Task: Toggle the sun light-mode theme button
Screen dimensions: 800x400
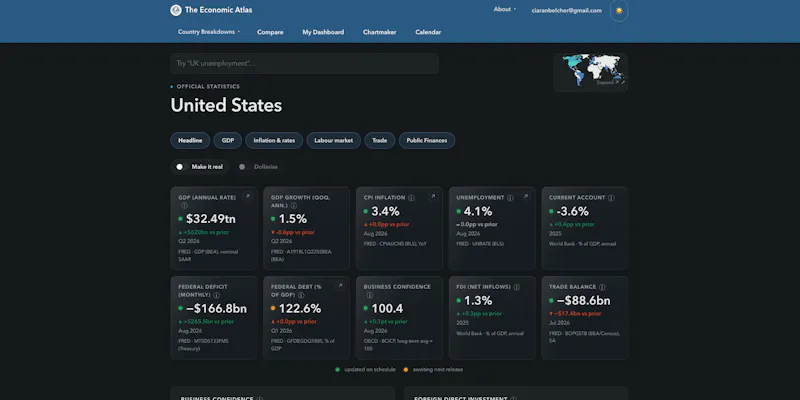Action: point(619,10)
